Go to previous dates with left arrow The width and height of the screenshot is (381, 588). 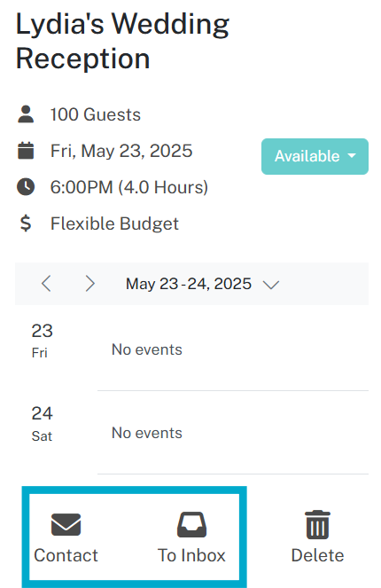(x=46, y=284)
